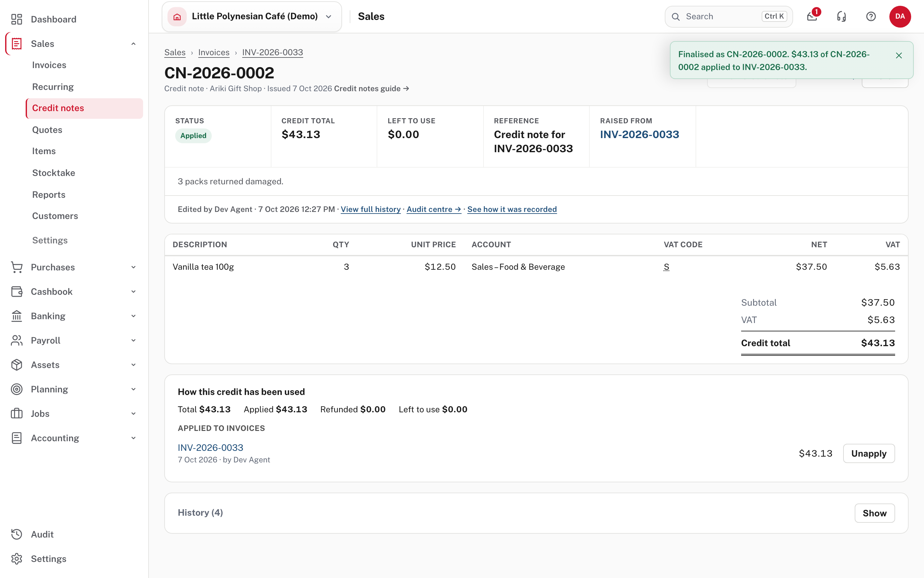Open the Audit centre link

point(434,209)
